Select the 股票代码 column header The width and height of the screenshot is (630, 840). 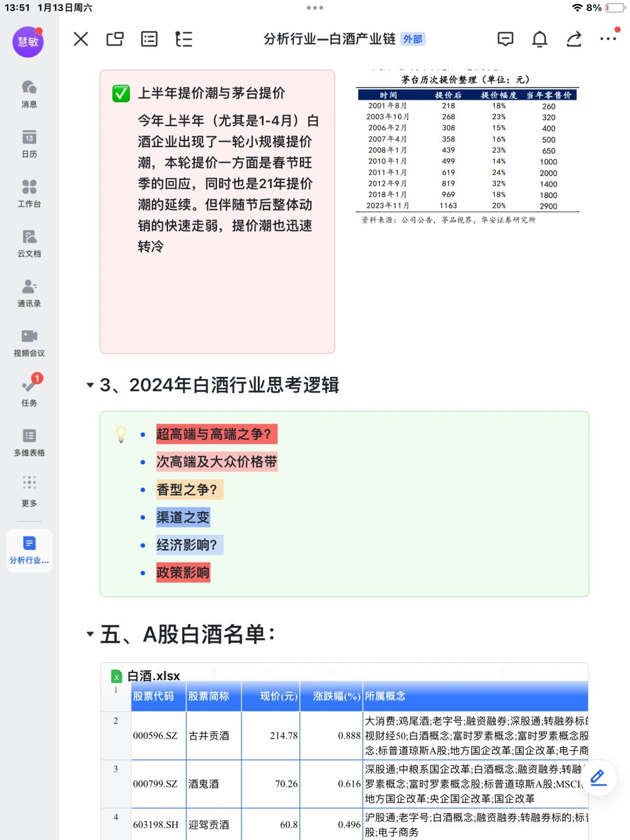(x=159, y=696)
